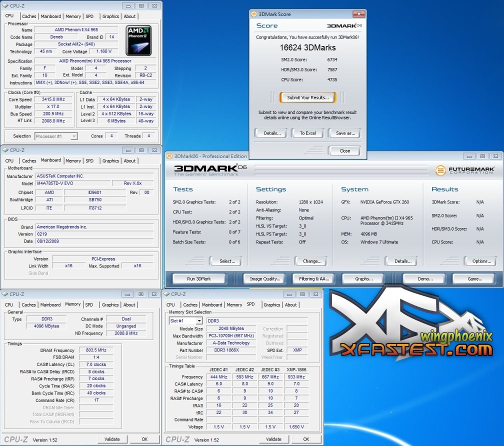Screen dimensions: 504x446
Task: Minimize the 3DMark06 Professional Edition window
Action: tap(468, 156)
